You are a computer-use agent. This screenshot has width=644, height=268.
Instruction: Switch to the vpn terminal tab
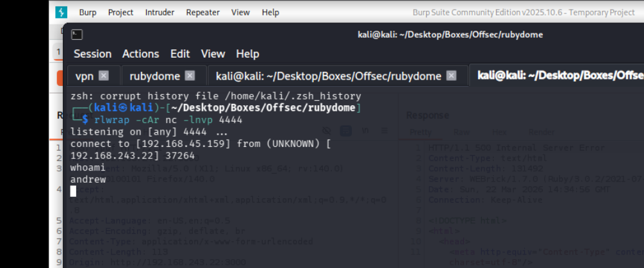[85, 76]
